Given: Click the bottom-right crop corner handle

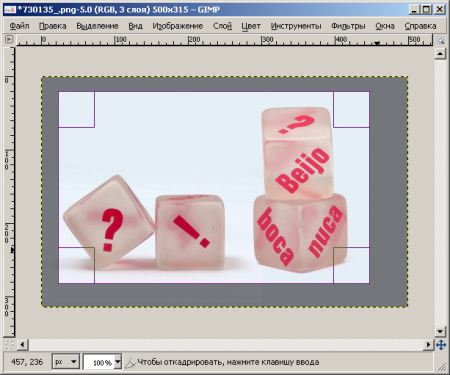Looking at the screenshot, I should (x=351, y=265).
